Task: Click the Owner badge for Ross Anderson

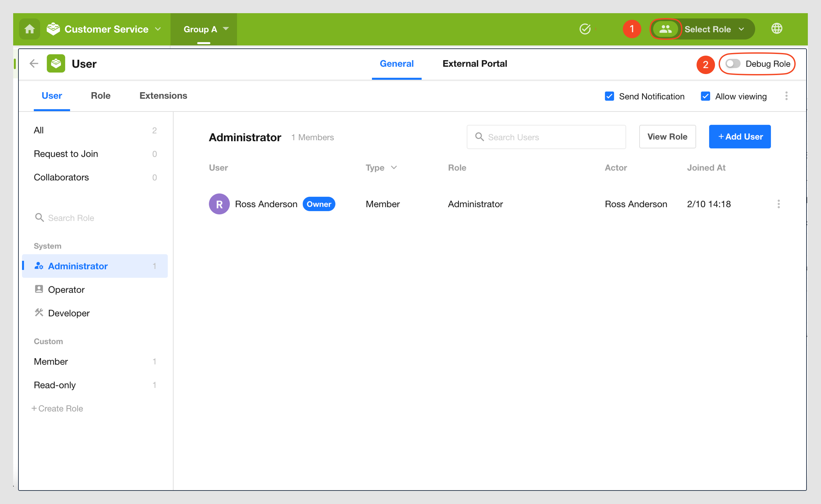Action: pyautogui.click(x=319, y=204)
